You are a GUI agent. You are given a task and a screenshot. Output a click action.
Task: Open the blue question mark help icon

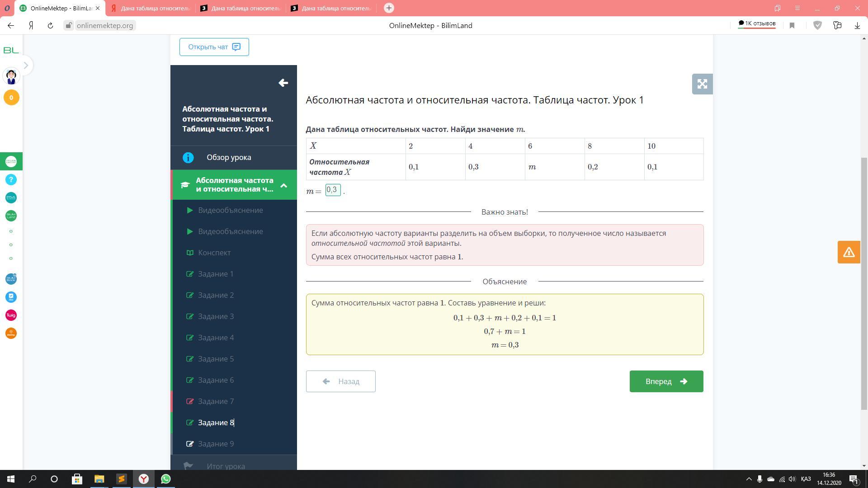(11, 180)
